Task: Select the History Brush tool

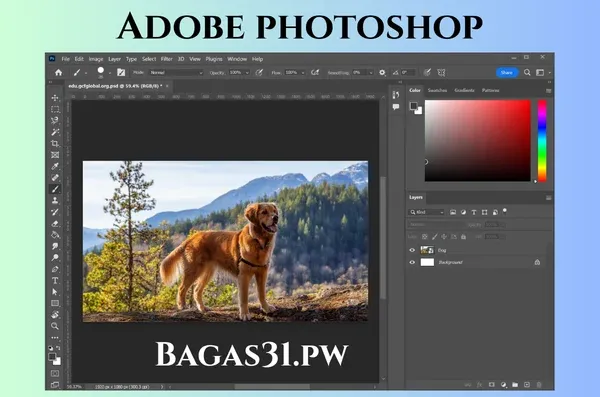Action: coord(55,212)
